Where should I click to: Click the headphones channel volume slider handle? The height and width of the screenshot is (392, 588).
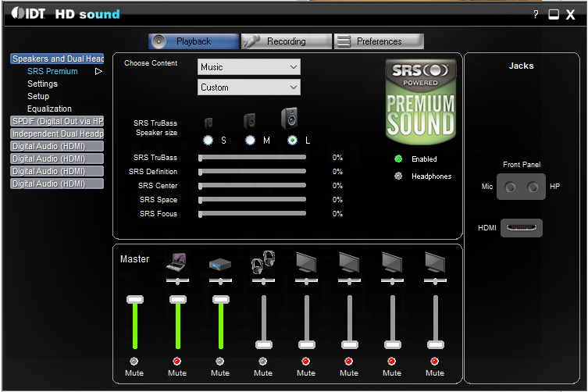(x=264, y=344)
